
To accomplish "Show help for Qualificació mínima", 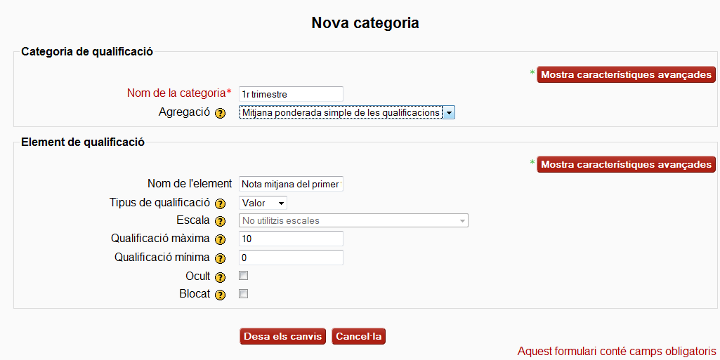I will tap(220, 259).
